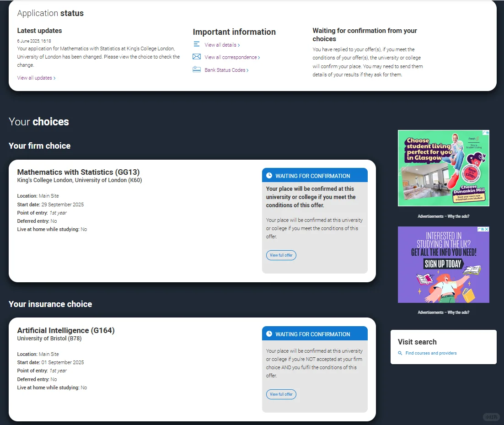Click the 'Your firm choice' heading
The height and width of the screenshot is (425, 504).
39,145
